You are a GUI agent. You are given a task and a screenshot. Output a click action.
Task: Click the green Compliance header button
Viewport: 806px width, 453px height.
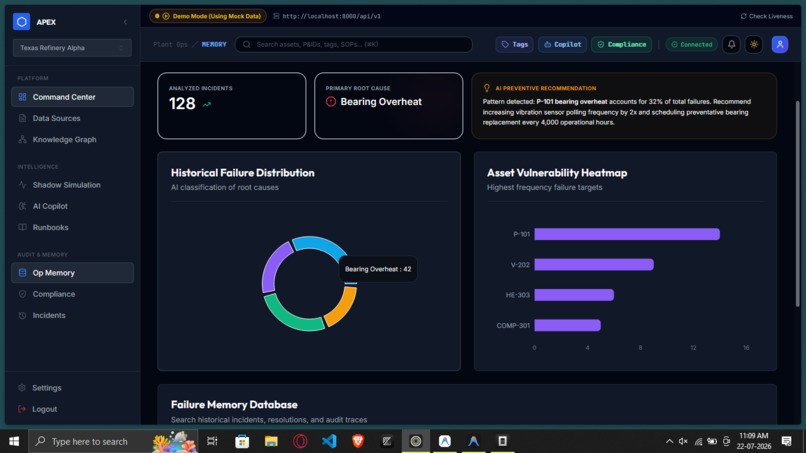[x=621, y=44]
